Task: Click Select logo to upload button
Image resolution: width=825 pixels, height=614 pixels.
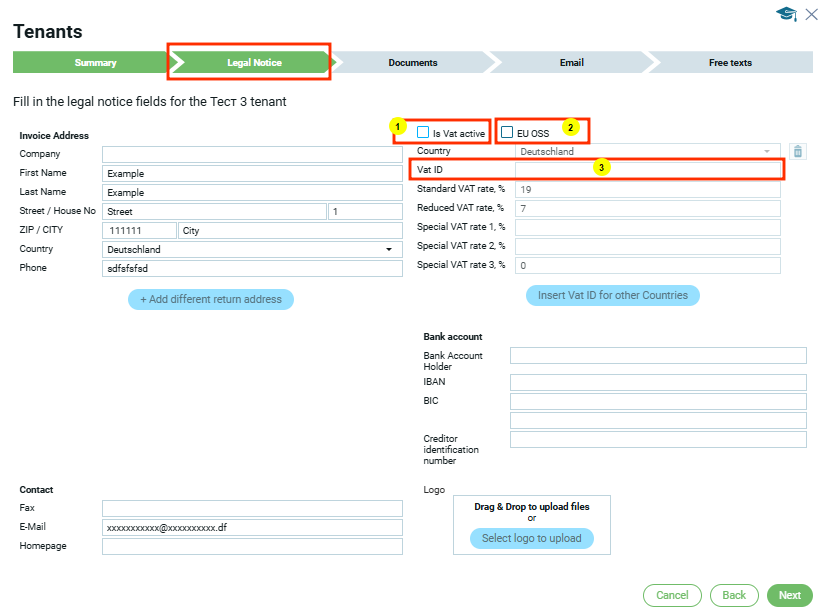Action: click(x=531, y=538)
